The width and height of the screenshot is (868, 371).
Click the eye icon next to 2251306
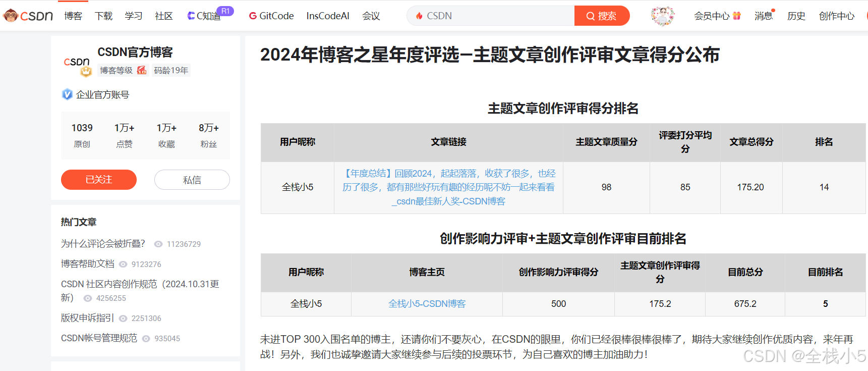tap(123, 319)
